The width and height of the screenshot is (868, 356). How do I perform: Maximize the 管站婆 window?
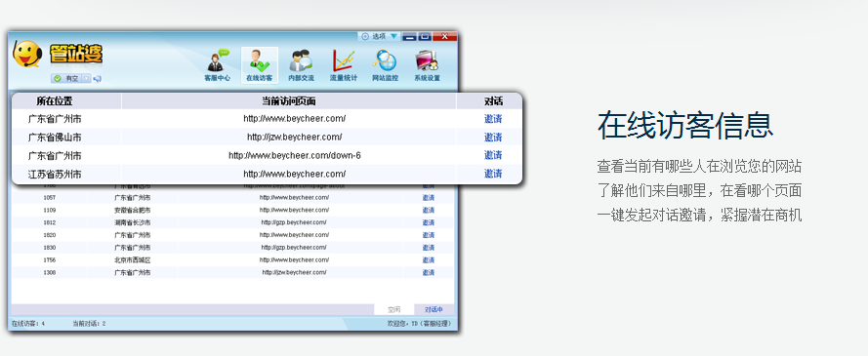click(425, 36)
